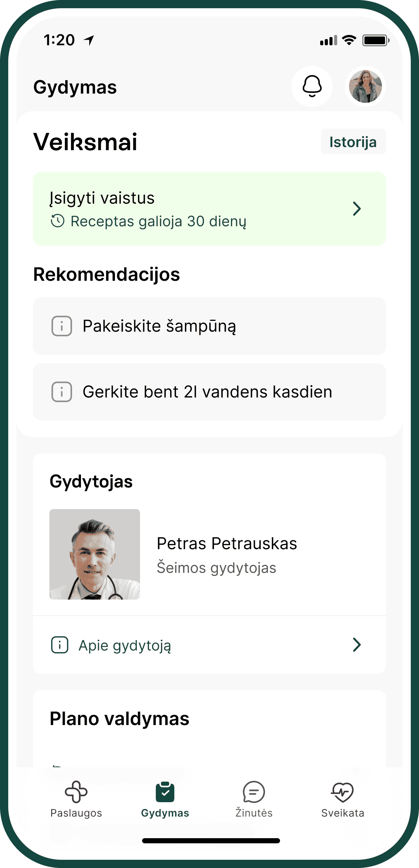Expand the Apie gydytoją chevron arrow

[357, 645]
